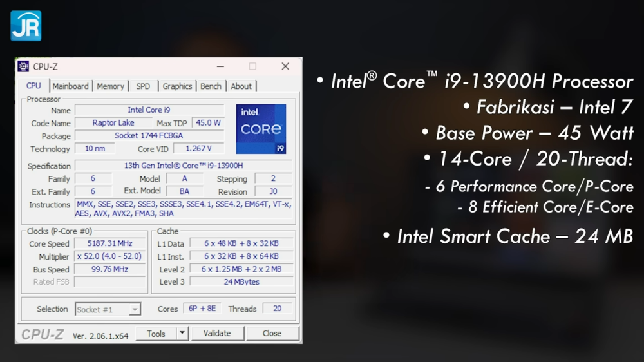Open the Mainboard tab
This screenshot has width=644, height=362.
tap(70, 86)
